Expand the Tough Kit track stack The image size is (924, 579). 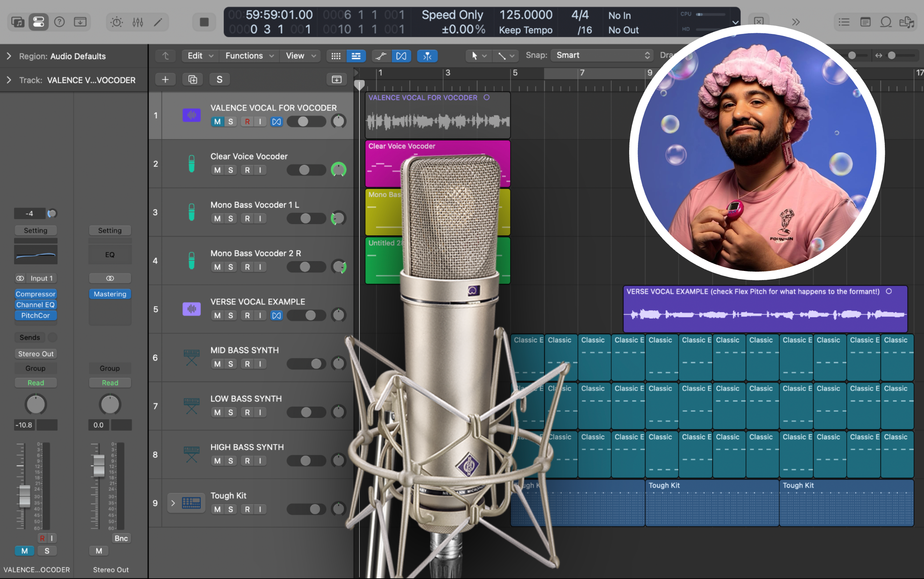pos(173,503)
